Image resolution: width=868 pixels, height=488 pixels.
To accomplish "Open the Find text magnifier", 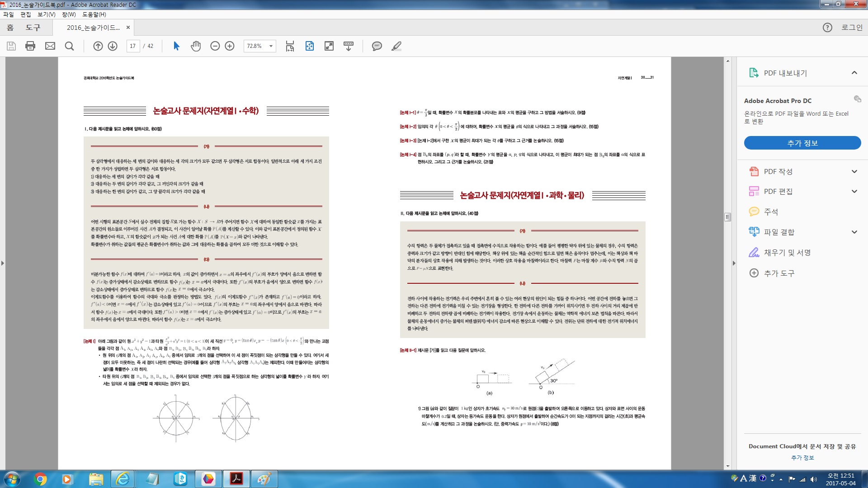I will point(69,46).
